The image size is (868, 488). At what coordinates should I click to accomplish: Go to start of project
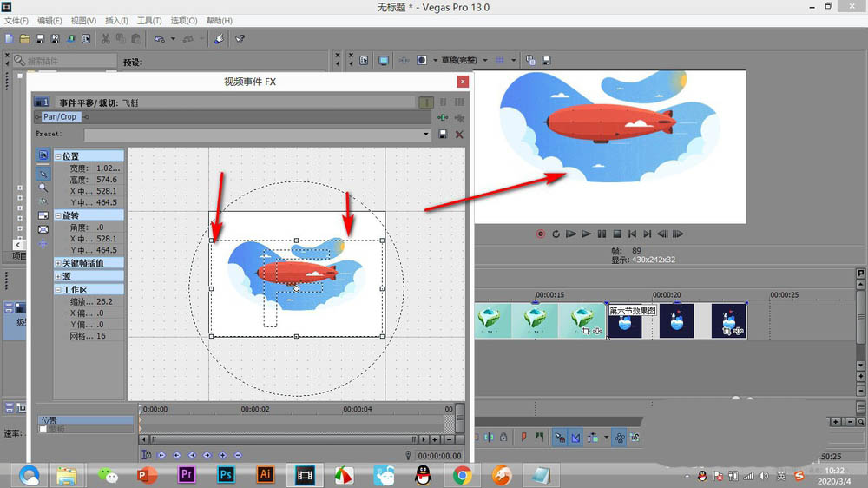click(x=632, y=234)
